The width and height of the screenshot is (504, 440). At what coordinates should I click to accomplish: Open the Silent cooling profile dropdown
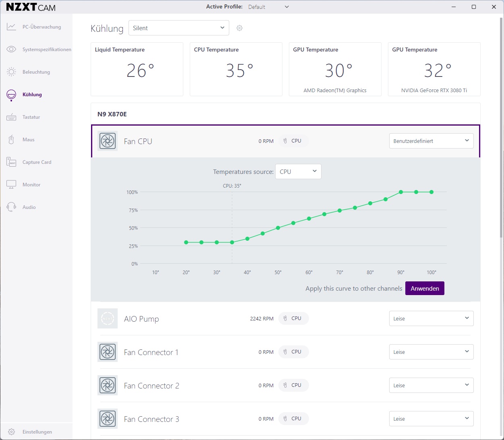coord(179,28)
